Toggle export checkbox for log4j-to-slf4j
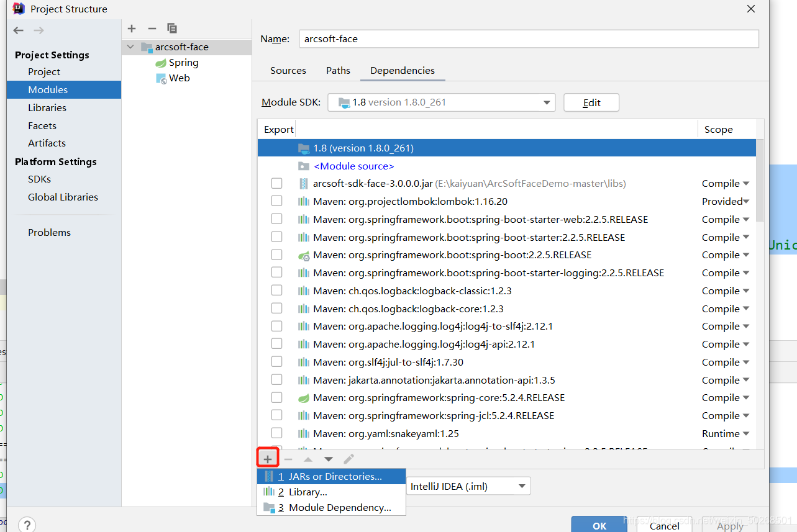 coord(276,327)
